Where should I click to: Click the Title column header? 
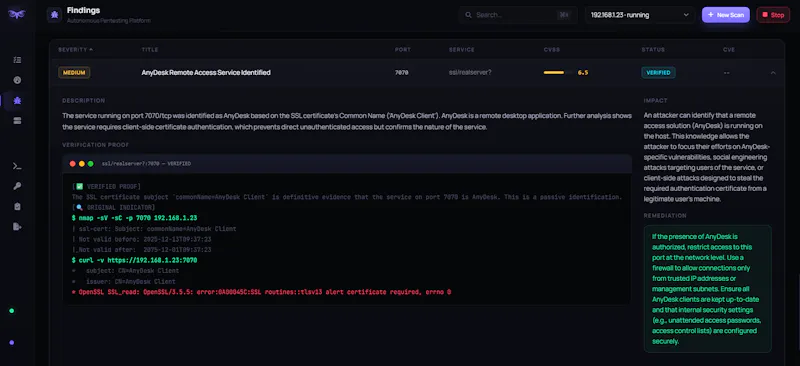pos(149,50)
